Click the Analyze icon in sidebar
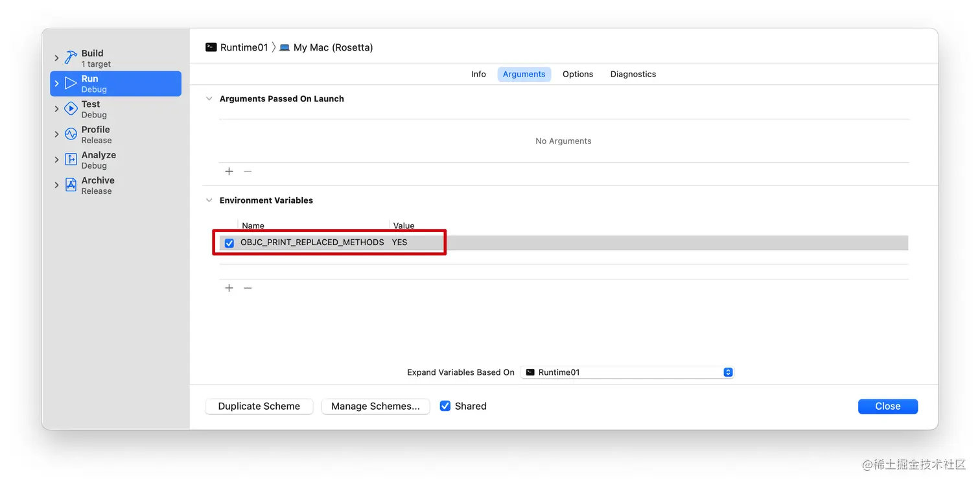Image resolution: width=980 pixels, height=485 pixels. click(71, 160)
